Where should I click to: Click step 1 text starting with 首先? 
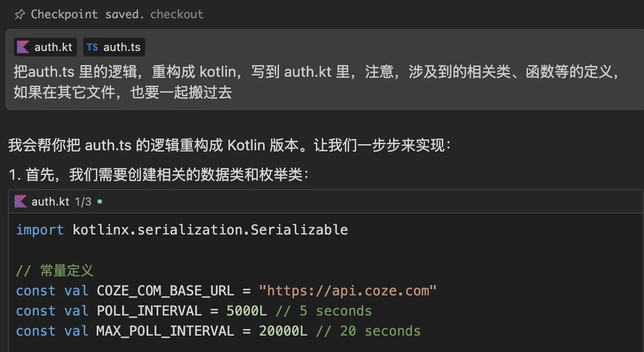(167, 175)
